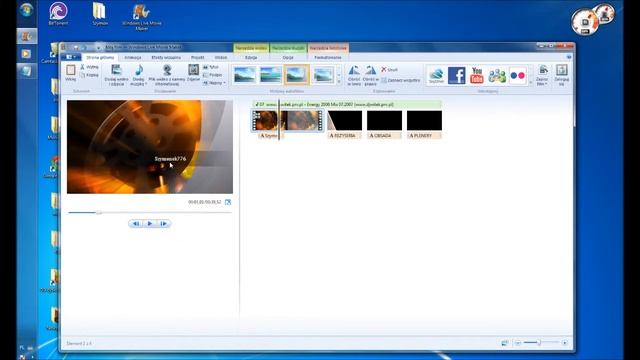Screen dimensions: 640x360
Task: Play the preview video
Action: (x=150, y=223)
